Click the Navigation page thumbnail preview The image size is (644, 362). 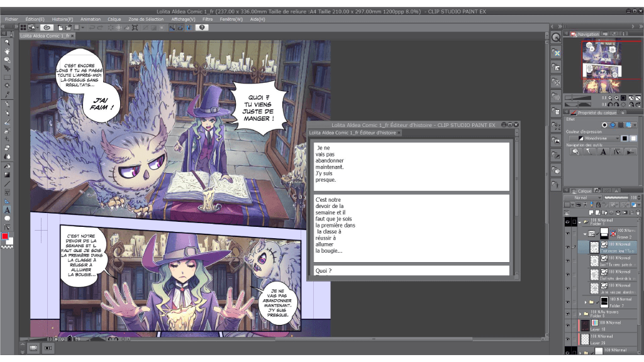[x=602, y=67]
